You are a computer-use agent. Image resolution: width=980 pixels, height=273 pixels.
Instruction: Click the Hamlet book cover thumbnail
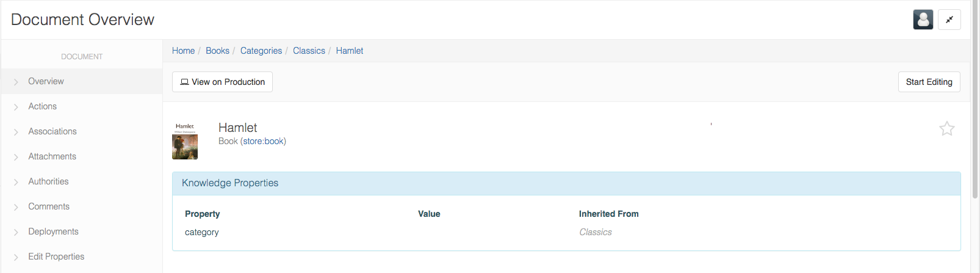click(185, 141)
